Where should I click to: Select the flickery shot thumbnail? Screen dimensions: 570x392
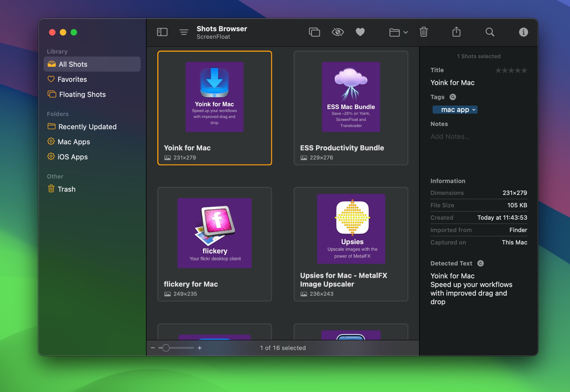pyautogui.click(x=215, y=233)
